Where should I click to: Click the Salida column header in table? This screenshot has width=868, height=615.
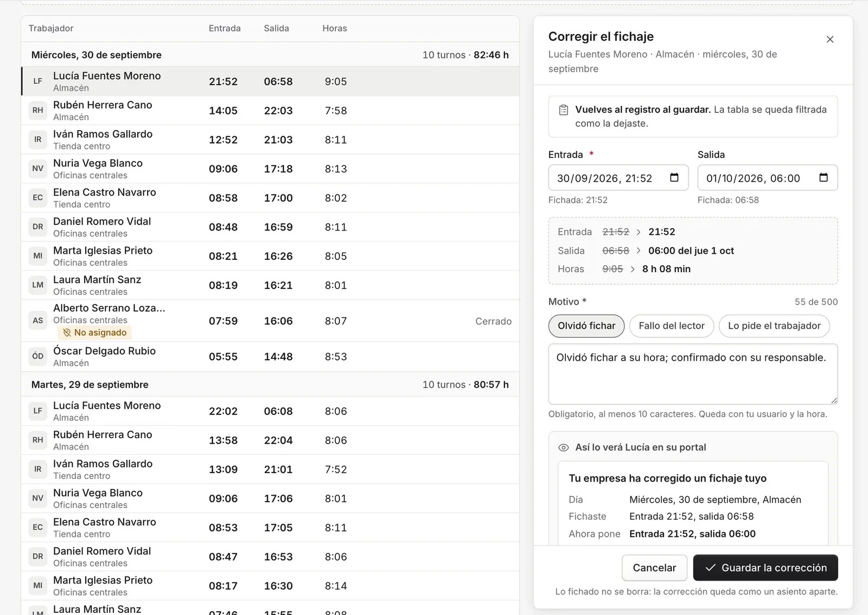276,28
